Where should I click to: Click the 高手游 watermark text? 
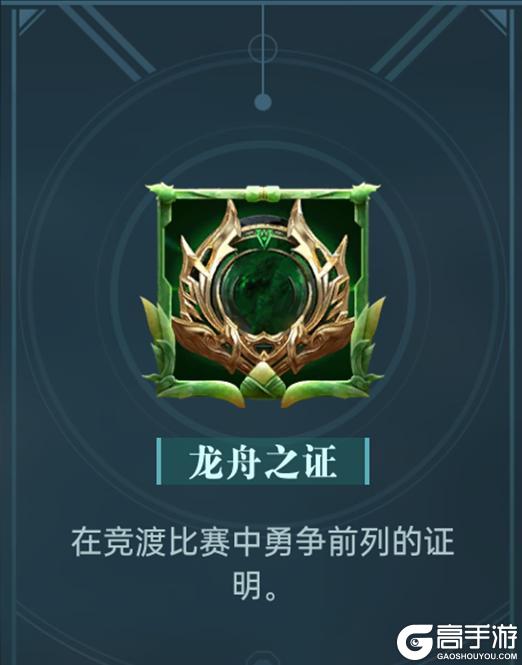477,637
